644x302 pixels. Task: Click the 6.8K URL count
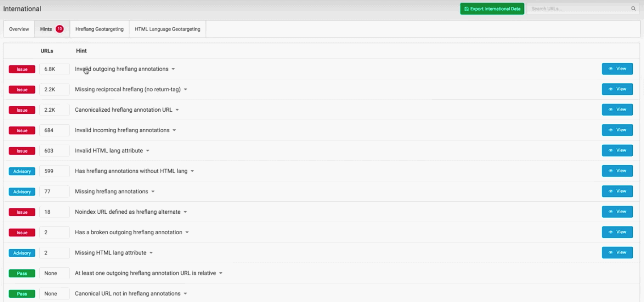54,69
